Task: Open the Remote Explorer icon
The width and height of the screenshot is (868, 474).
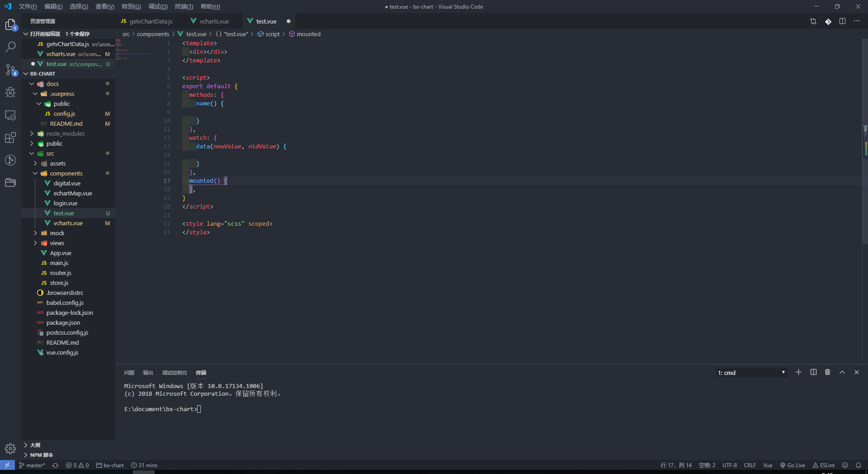Action: tap(10, 115)
